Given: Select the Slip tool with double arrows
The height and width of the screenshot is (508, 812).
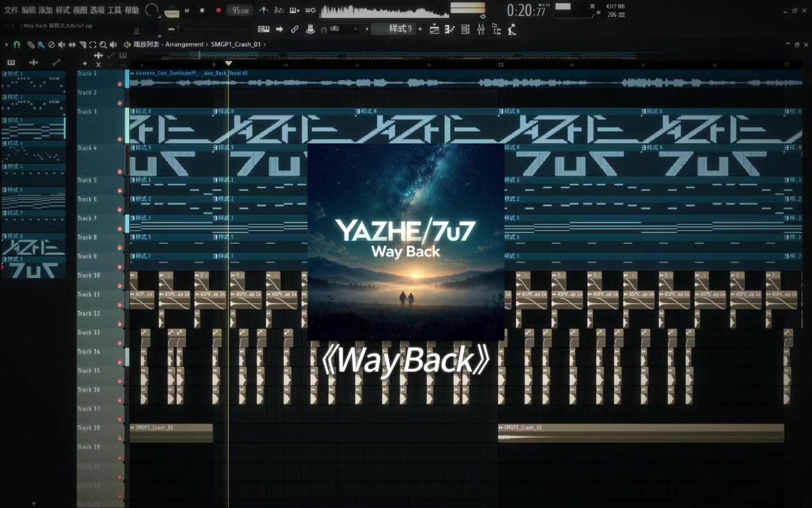Looking at the screenshot, I should [x=72, y=45].
